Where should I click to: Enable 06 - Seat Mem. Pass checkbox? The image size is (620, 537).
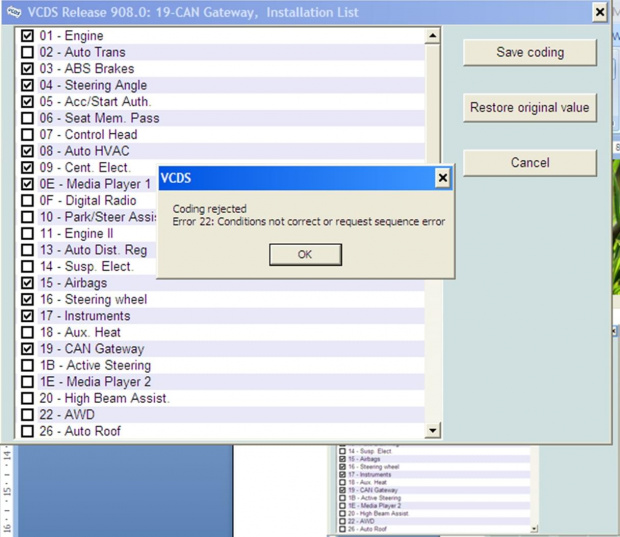click(x=27, y=118)
